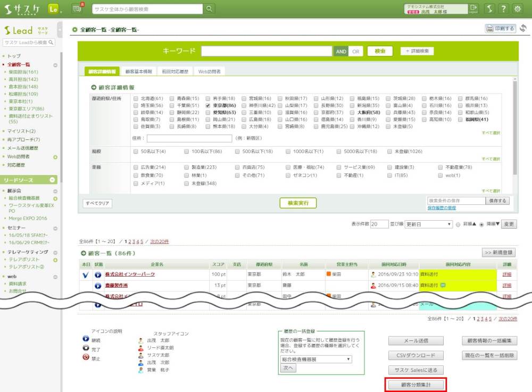Collapse the リードソース sidebar section

click(53, 180)
